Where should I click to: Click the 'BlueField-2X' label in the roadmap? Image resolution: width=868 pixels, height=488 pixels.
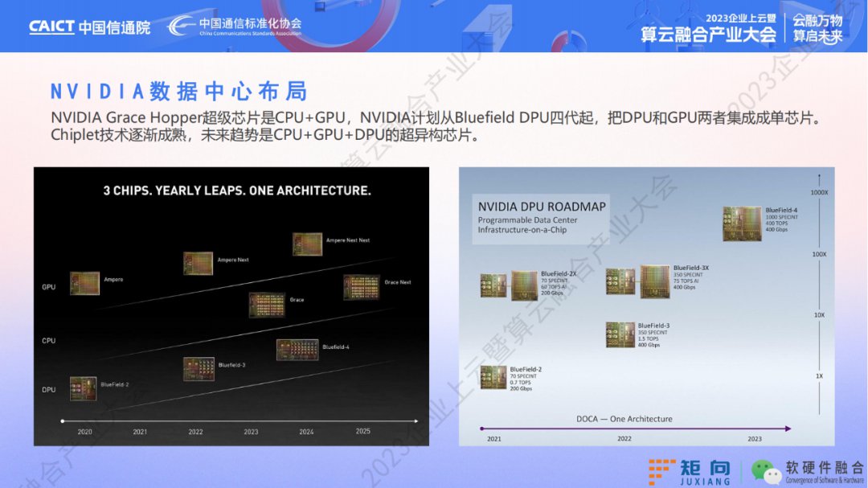tap(559, 273)
